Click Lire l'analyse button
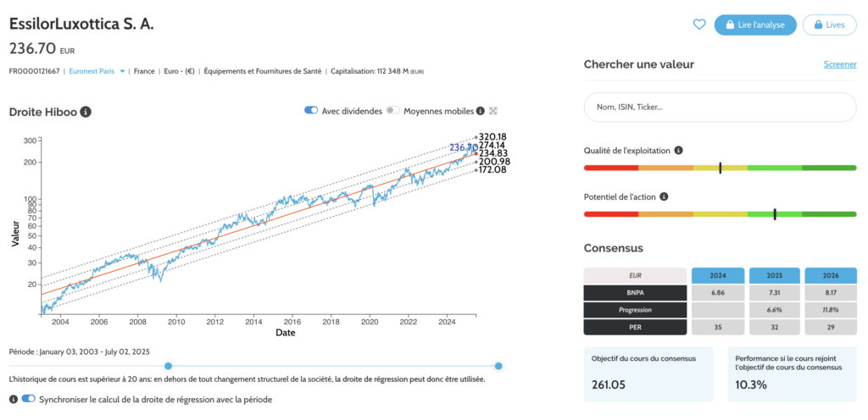The image size is (868, 420). pos(755,25)
